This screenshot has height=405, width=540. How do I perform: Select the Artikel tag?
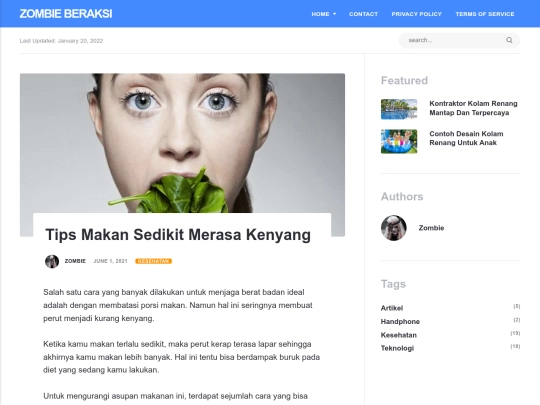click(x=392, y=308)
